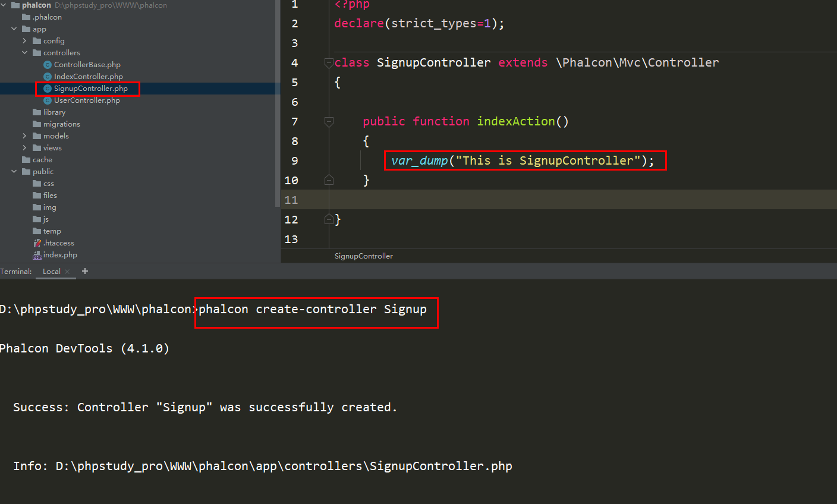Switch to the Local terminal tab
The width and height of the screenshot is (837, 504).
click(x=52, y=272)
